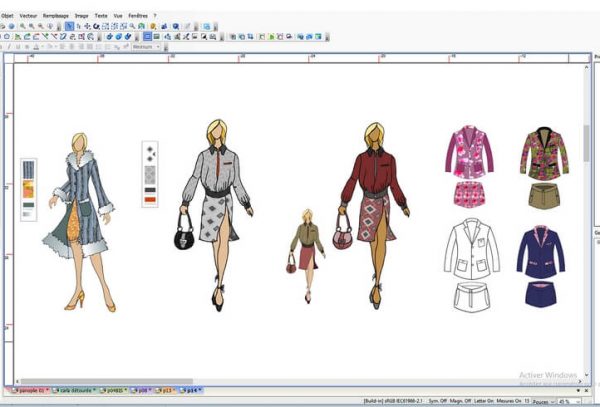Viewport: 600px width, 407px height.
Task: Open the Objet menu
Action: [x=7, y=16]
